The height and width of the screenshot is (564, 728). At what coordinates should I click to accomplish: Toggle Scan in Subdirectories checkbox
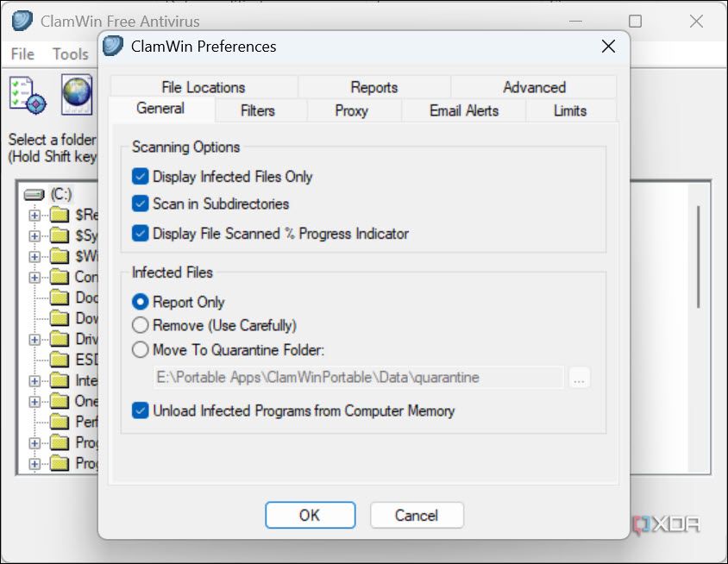(141, 204)
